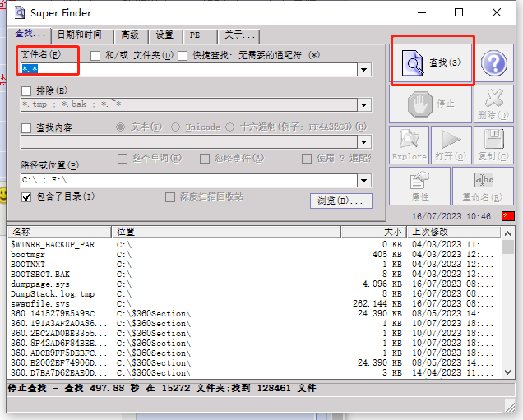Select the BOOTNXT file row
The height and width of the screenshot is (420, 523).
[x=253, y=265]
